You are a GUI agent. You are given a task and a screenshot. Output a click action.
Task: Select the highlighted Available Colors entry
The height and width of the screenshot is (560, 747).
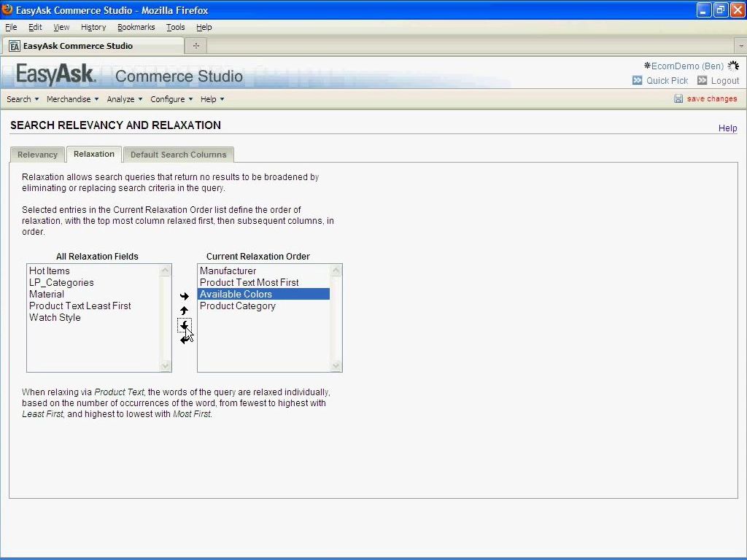pos(264,294)
